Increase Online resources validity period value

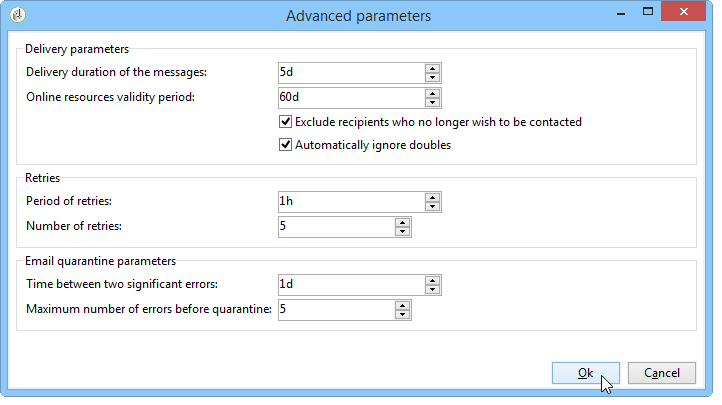point(432,93)
